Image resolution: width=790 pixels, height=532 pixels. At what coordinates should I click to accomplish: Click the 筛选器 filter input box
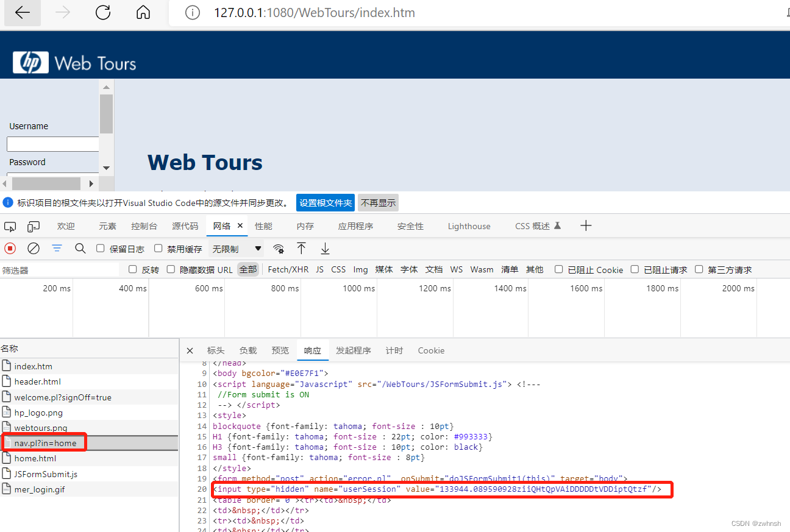click(60, 269)
